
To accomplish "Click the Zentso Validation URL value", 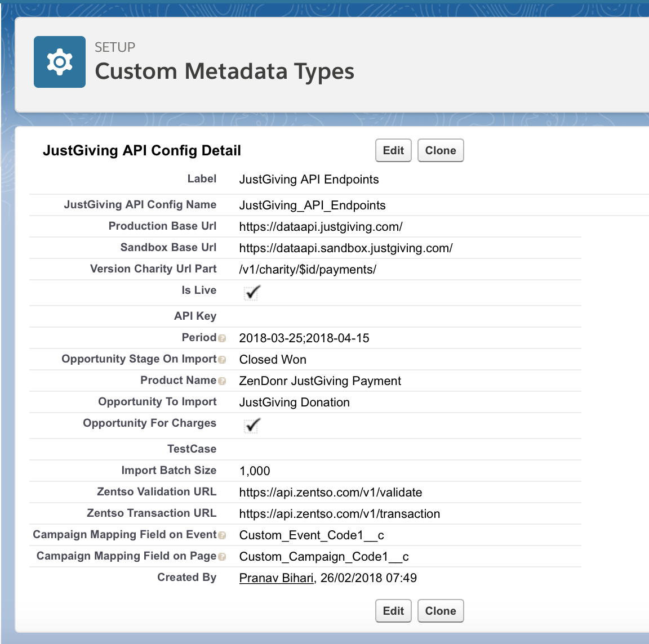I will coord(331,492).
